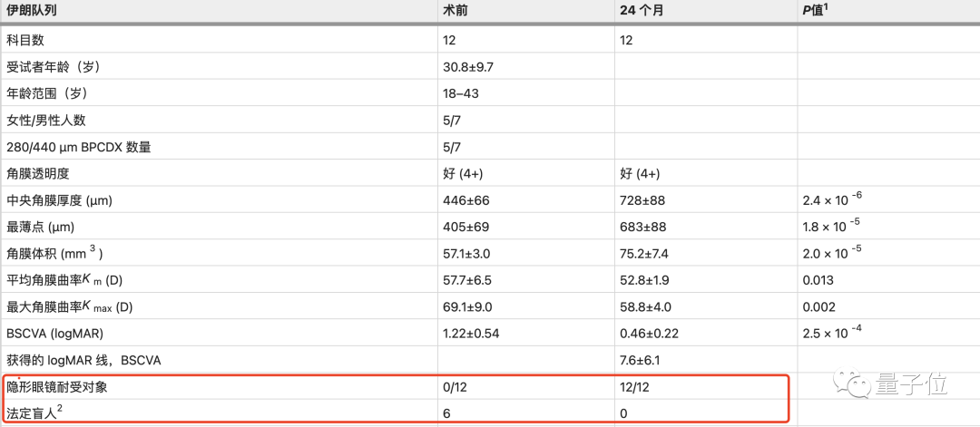This screenshot has height=427, width=980.
Task: Click 5/7 in the BPCDX 数量 row
Action: (451, 148)
